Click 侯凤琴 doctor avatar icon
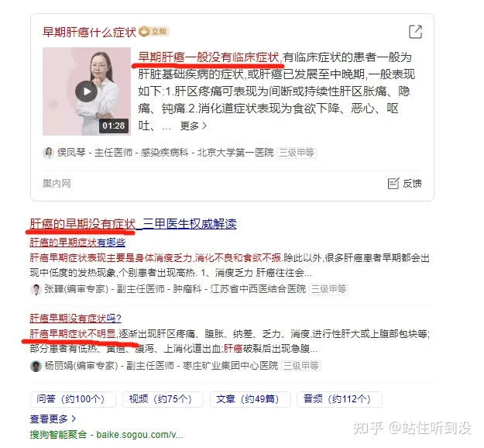Viewport: 484px width, 448px height. 48,153
